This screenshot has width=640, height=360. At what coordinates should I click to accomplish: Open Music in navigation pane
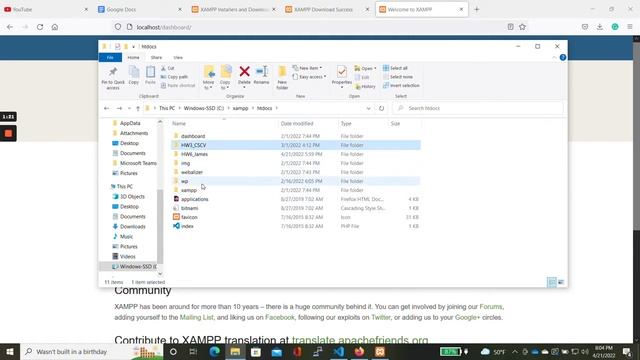126,236
